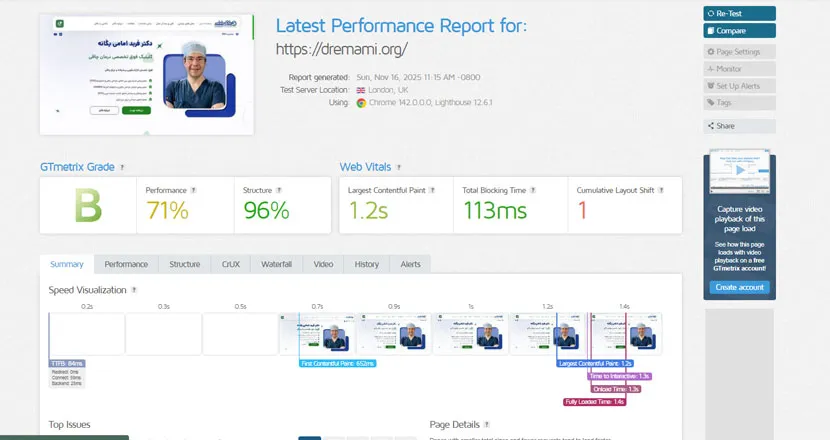
Task: Click Create account button
Action: pyautogui.click(x=739, y=287)
